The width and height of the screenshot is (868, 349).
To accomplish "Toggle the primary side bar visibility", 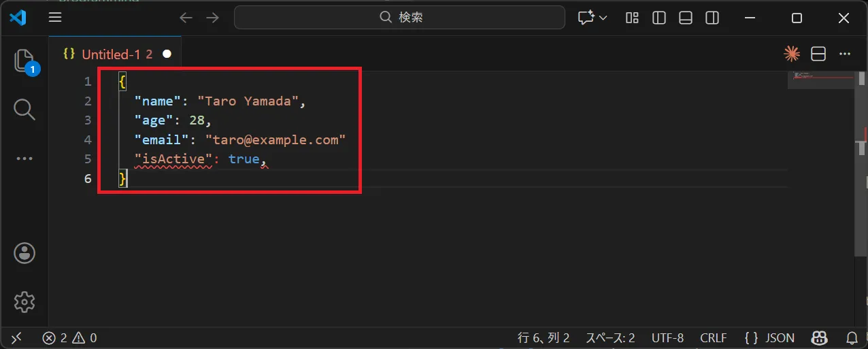I will click(x=658, y=18).
